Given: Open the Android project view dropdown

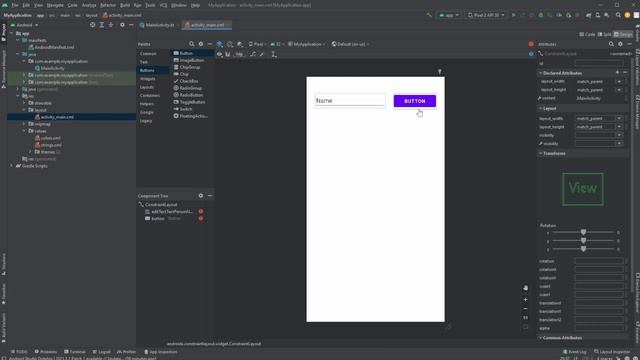Looking at the screenshot, I should 24,25.
